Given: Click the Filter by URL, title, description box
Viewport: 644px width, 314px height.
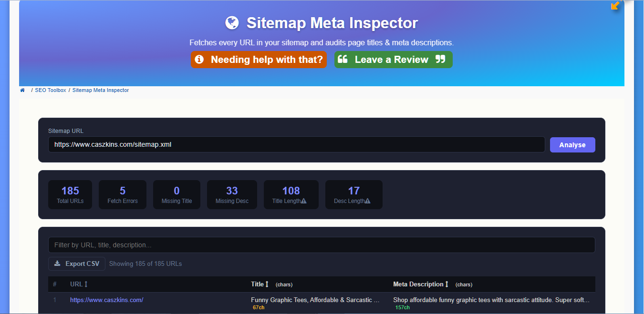Looking at the screenshot, I should point(321,245).
